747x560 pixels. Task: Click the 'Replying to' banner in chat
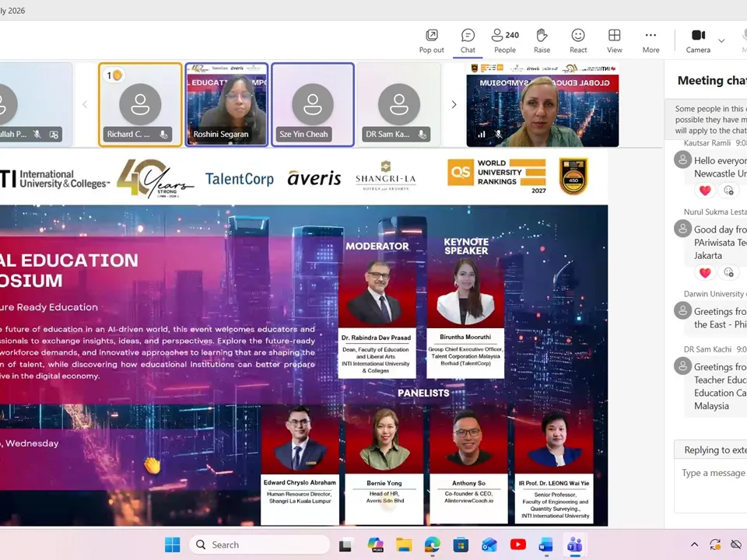click(710, 450)
